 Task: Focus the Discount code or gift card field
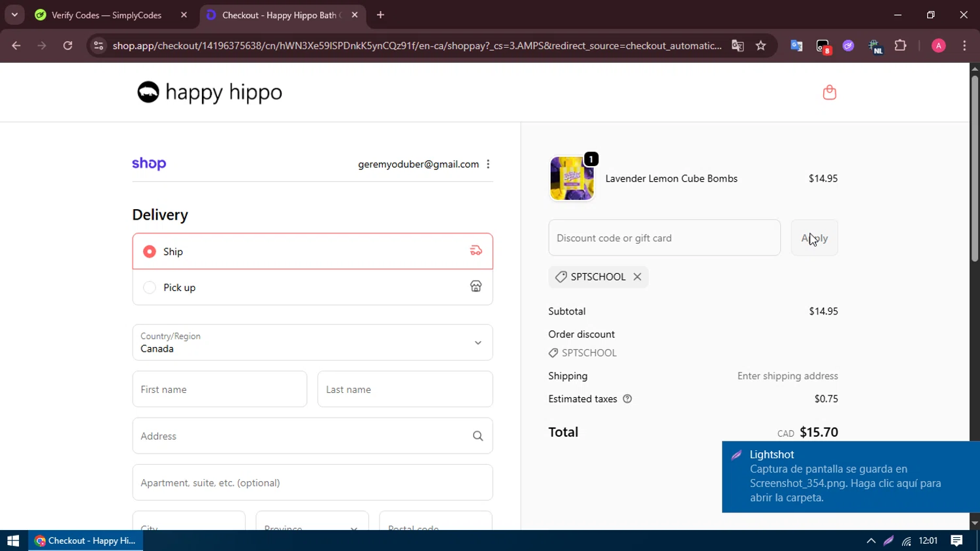click(x=664, y=238)
